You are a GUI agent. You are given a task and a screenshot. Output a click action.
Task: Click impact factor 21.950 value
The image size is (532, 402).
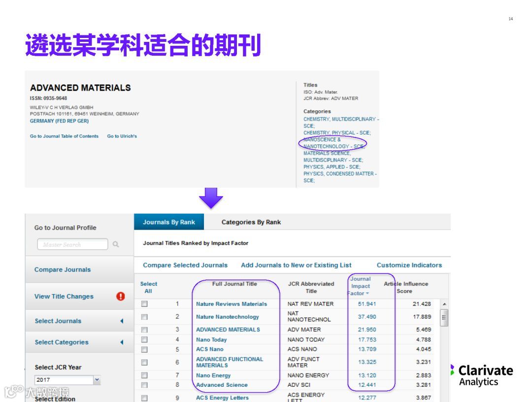[367, 330]
